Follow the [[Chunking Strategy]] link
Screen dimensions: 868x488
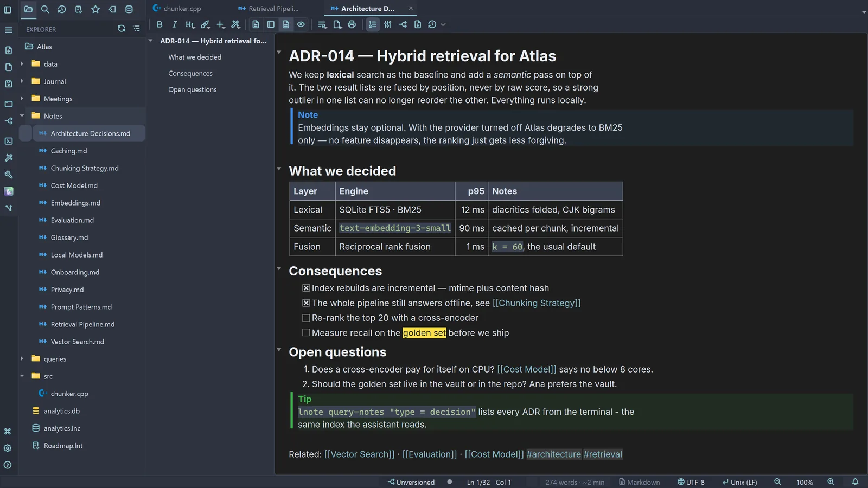point(537,303)
